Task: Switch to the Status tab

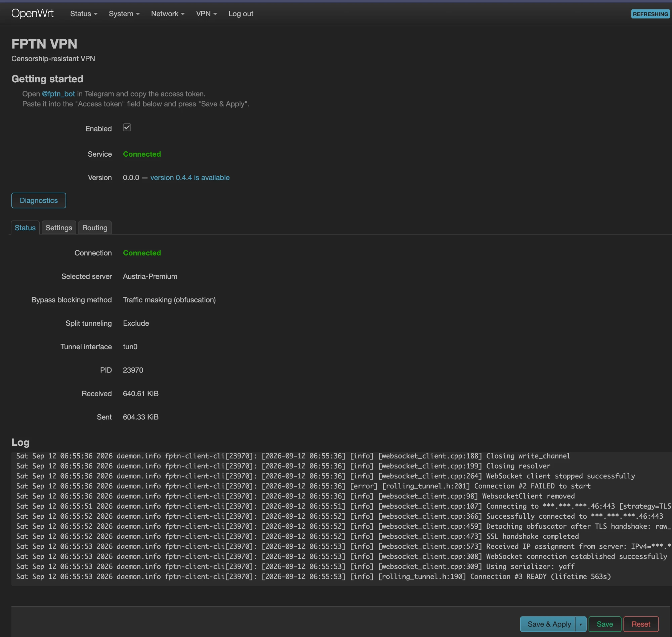Action: tap(25, 228)
